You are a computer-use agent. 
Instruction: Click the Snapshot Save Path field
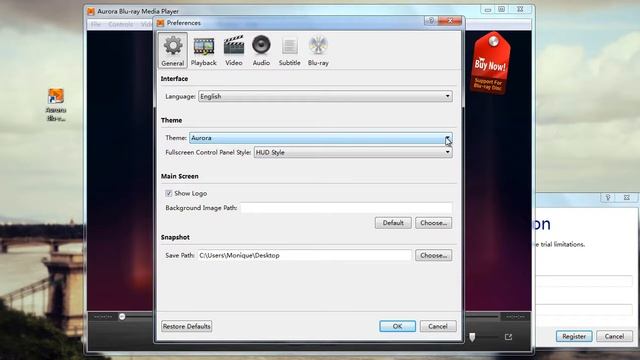[x=304, y=255]
